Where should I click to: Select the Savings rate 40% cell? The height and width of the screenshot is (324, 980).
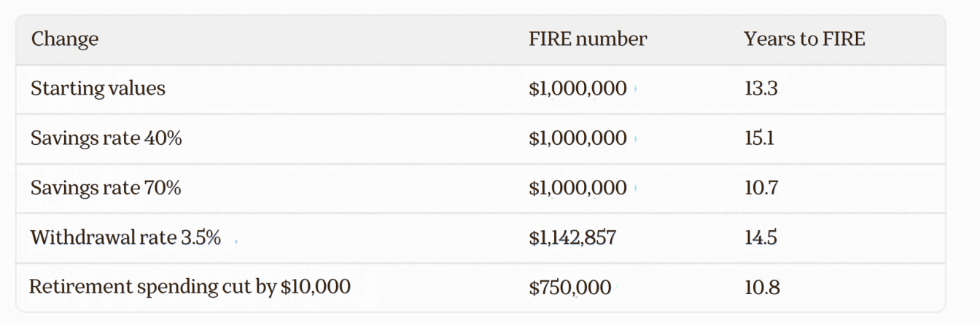(106, 138)
